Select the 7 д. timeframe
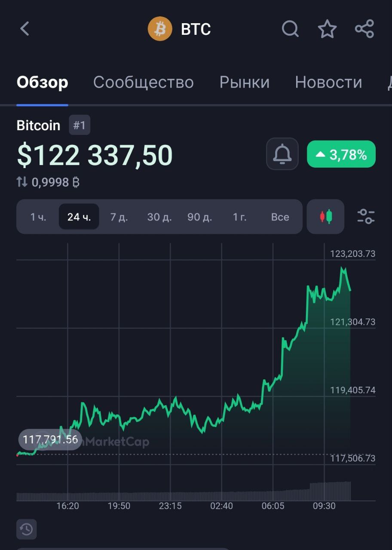Viewport: 392px width, 550px height. [x=119, y=217]
